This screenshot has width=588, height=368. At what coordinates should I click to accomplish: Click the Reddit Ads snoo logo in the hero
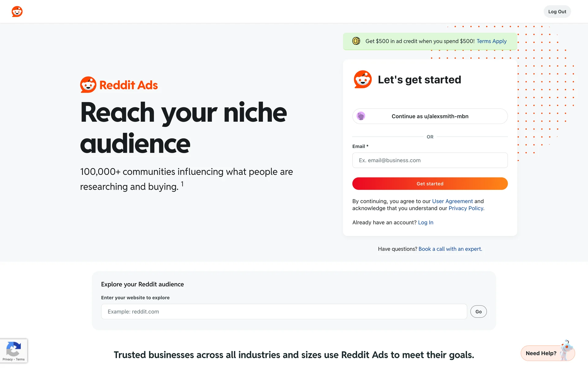(x=88, y=85)
